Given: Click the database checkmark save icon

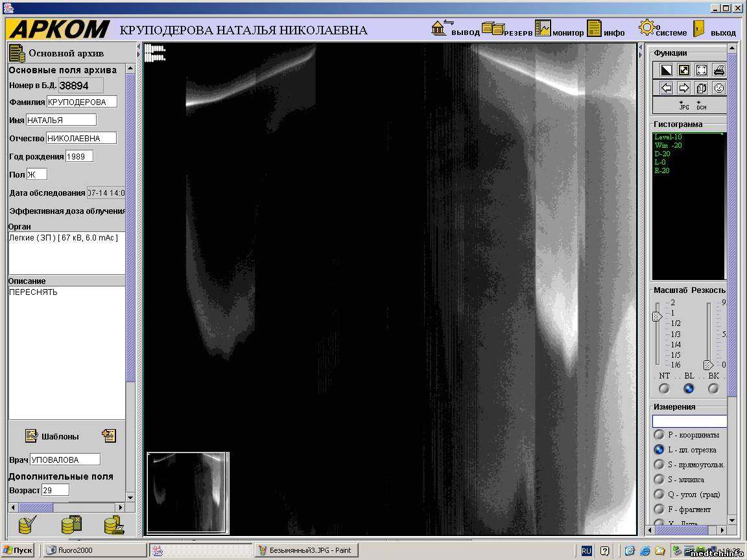Looking at the screenshot, I should coord(28,524).
